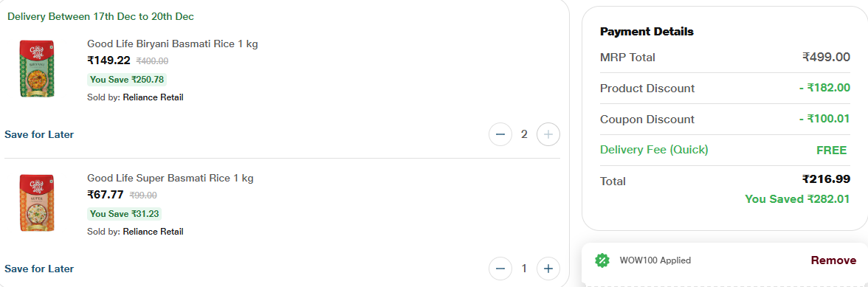The width and height of the screenshot is (868, 287).
Task: Click Reliance Retail seller under Super Basmati Rice
Action: (154, 231)
